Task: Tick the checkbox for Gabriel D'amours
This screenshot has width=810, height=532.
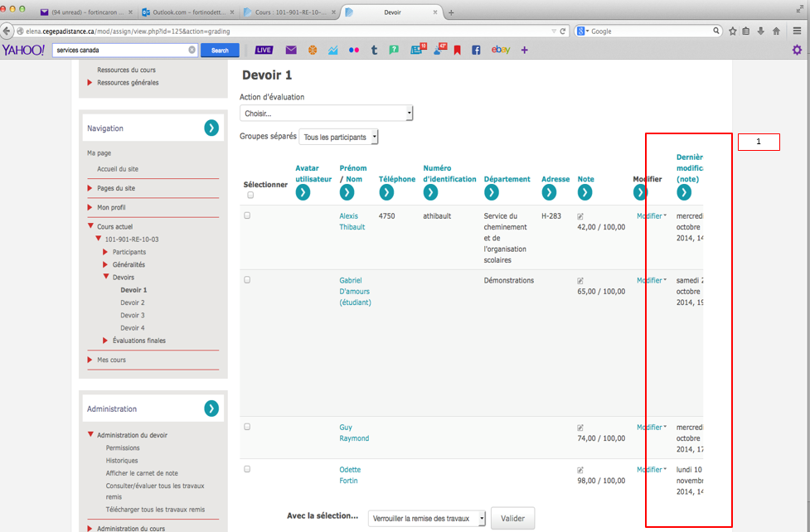Action: (x=247, y=280)
